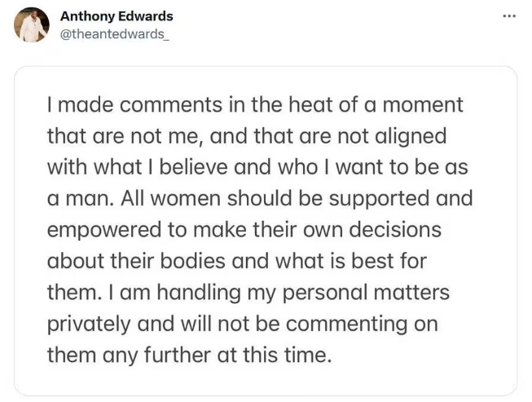Open the more options ellipsis menu

pos(510,16)
